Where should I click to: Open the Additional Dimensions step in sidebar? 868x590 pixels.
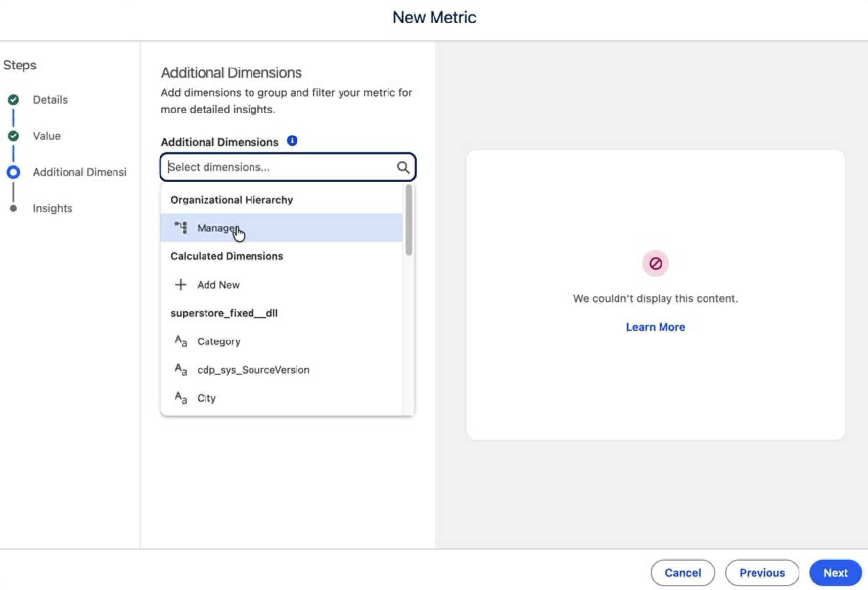point(80,172)
